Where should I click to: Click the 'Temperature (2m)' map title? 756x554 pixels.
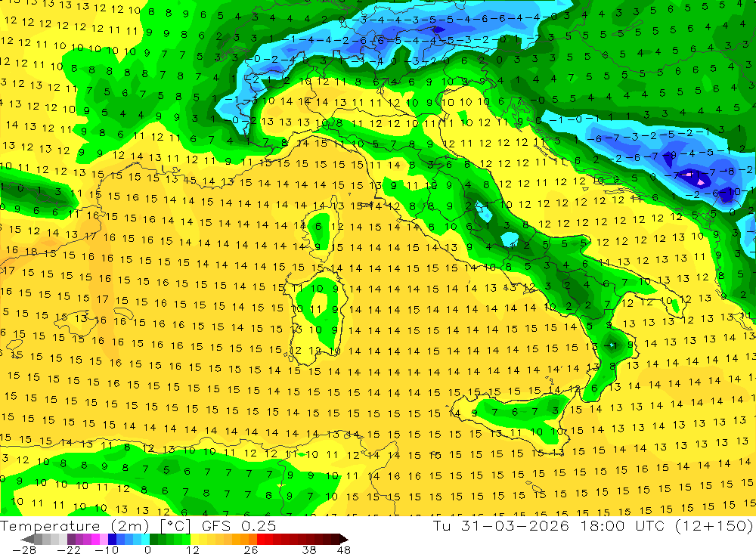click(74, 526)
